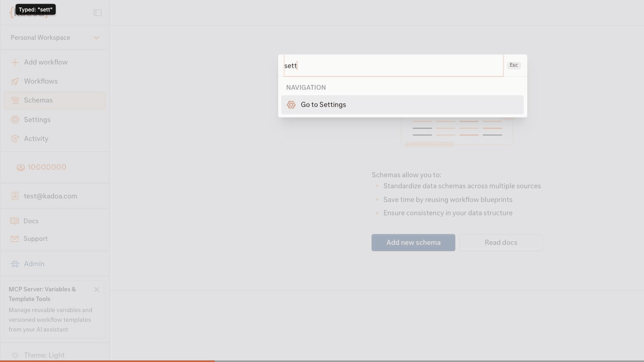The height and width of the screenshot is (362, 644).
Task: Open Workflows via the rocket icon
Action: (x=15, y=81)
